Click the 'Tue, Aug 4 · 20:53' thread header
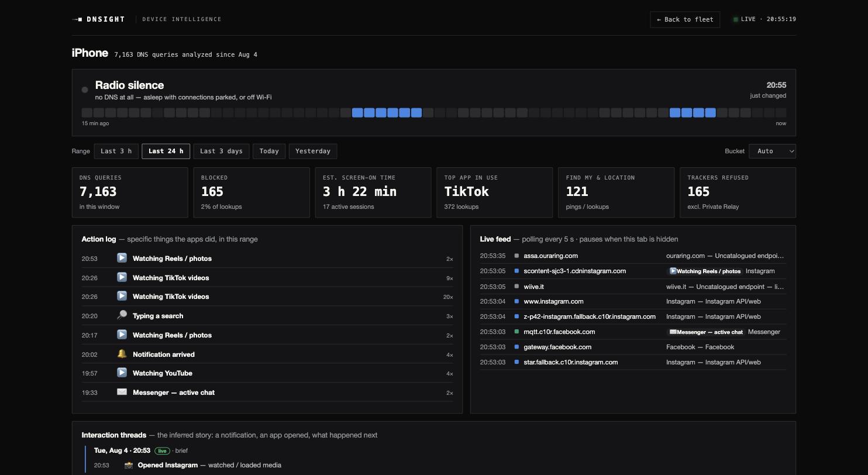The height and width of the screenshot is (475, 868). 122,450
